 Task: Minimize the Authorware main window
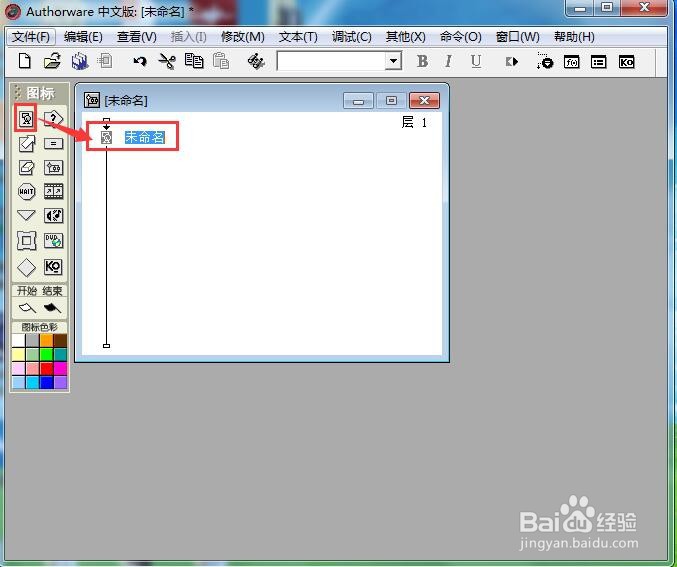pyautogui.click(x=579, y=8)
